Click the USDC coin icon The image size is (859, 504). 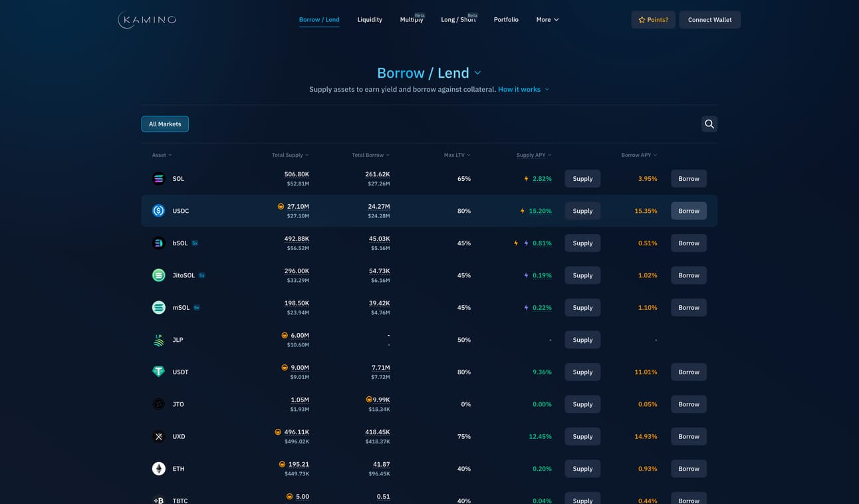click(158, 211)
